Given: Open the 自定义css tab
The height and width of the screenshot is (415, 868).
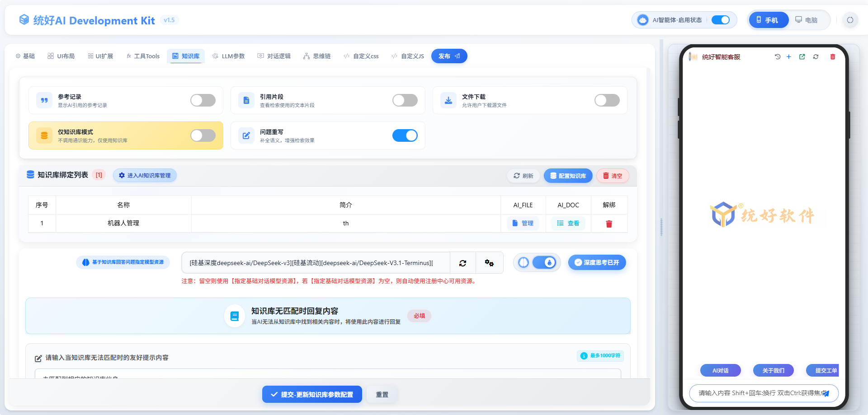Looking at the screenshot, I should pos(361,56).
